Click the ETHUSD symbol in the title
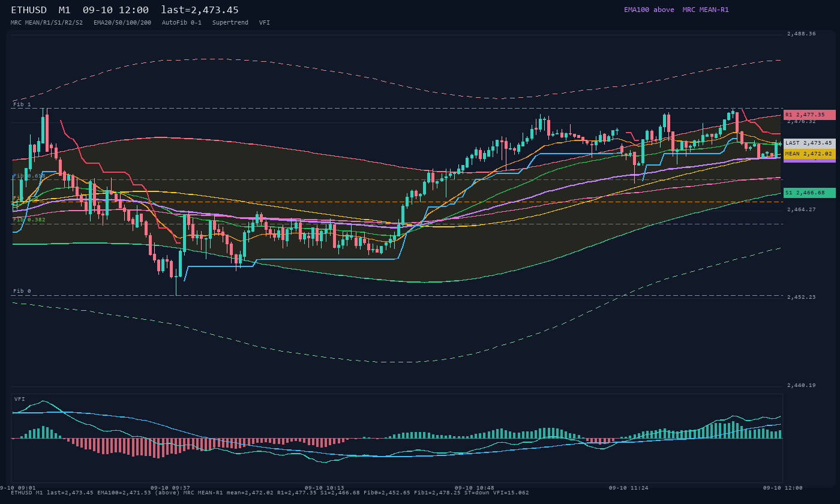Screen dimensions: 840x504 coord(29,10)
